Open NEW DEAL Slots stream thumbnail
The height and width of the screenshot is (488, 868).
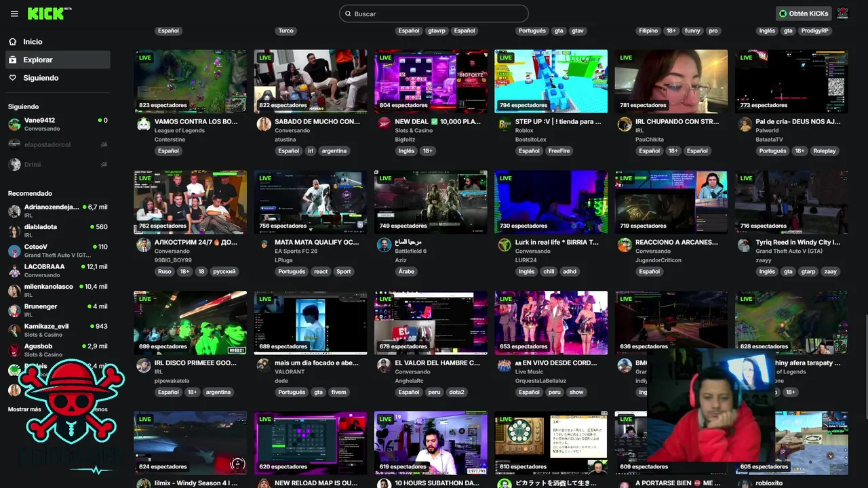(431, 81)
